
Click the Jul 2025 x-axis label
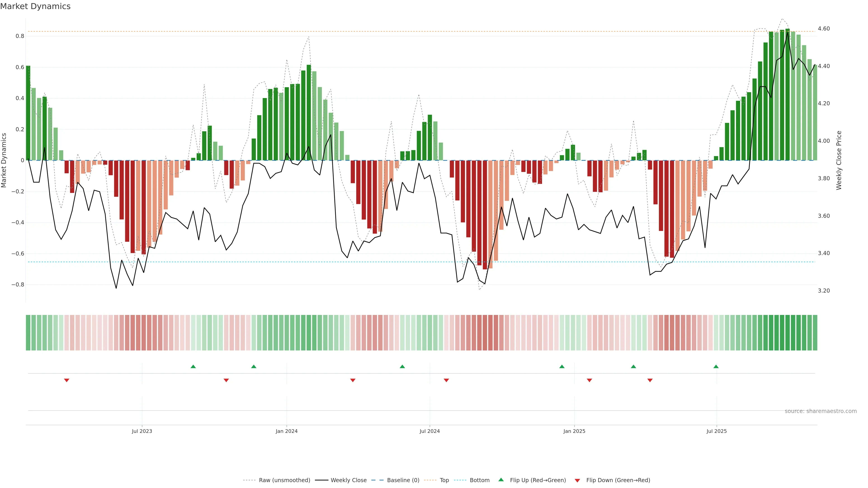tap(716, 431)
